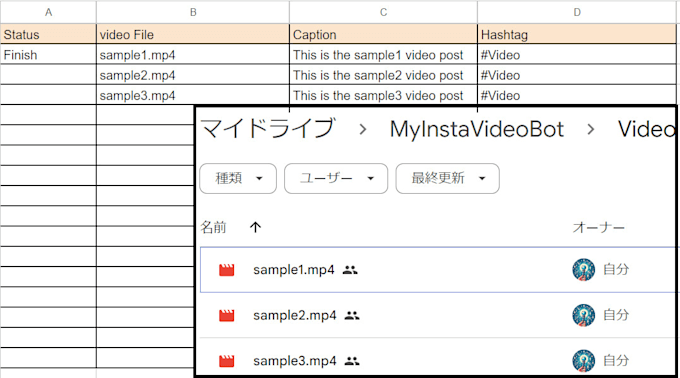Click the Caption header cell
Image resolution: width=680 pixels, height=378 pixels.
(383, 34)
